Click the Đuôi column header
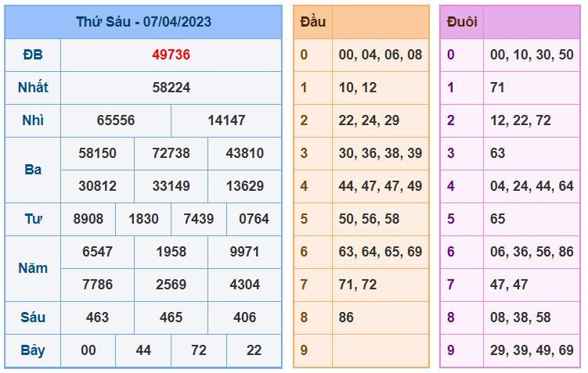The height and width of the screenshot is (373, 588). [x=462, y=22]
